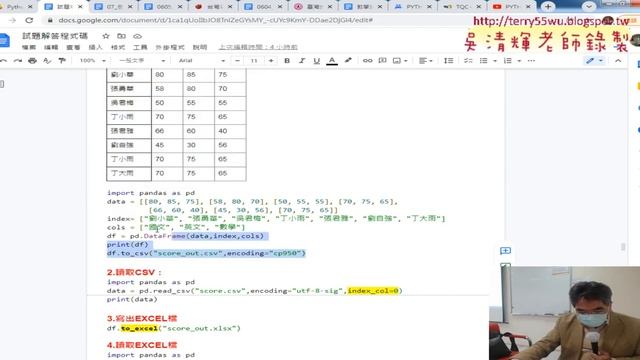Activate the paint format tool
The height and width of the screenshot is (360, 640).
pos(62,61)
